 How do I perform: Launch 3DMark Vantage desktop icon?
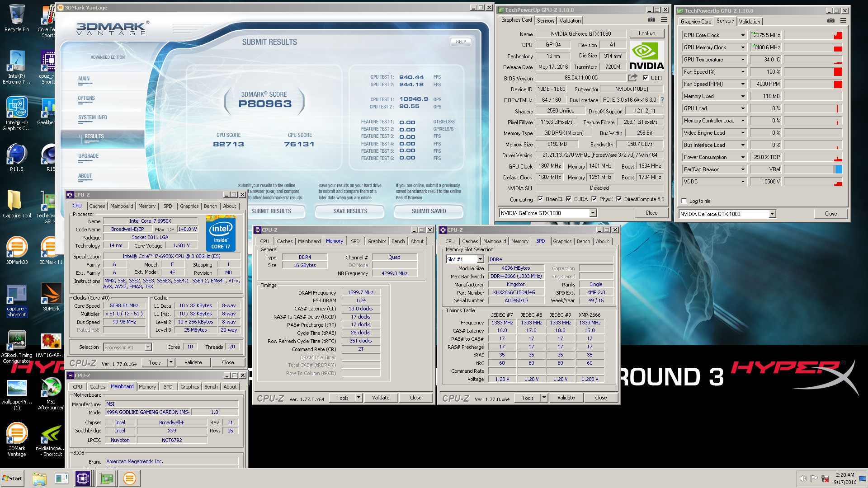[17, 440]
